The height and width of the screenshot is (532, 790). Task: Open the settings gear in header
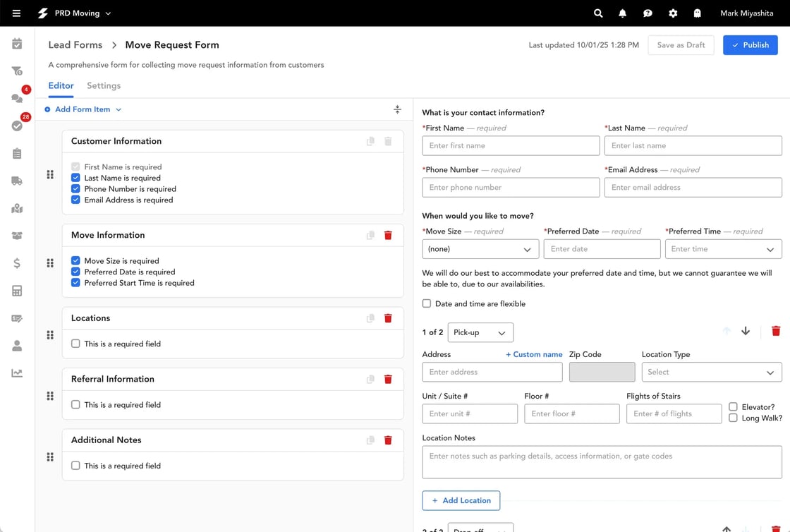[x=673, y=13]
